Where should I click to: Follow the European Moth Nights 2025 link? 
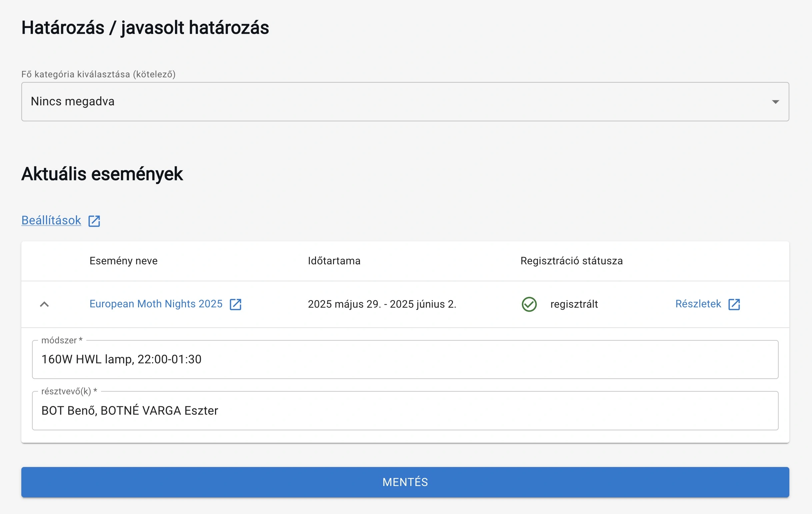(156, 304)
